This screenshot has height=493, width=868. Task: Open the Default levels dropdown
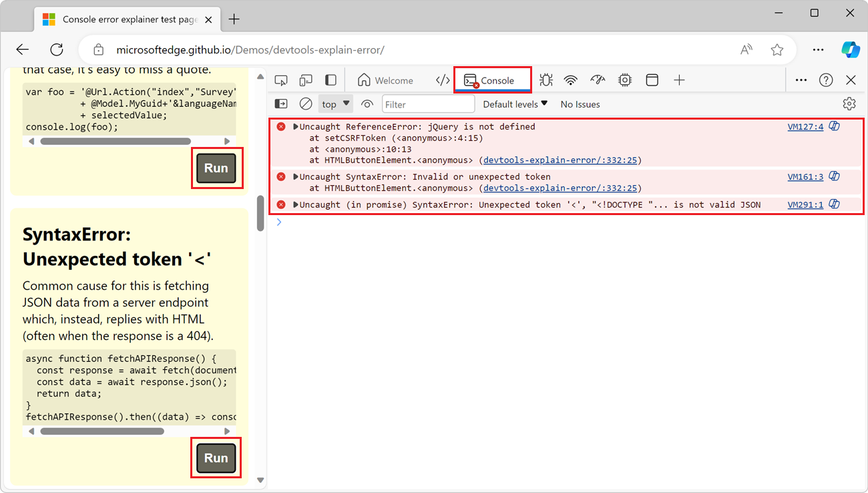coord(514,104)
